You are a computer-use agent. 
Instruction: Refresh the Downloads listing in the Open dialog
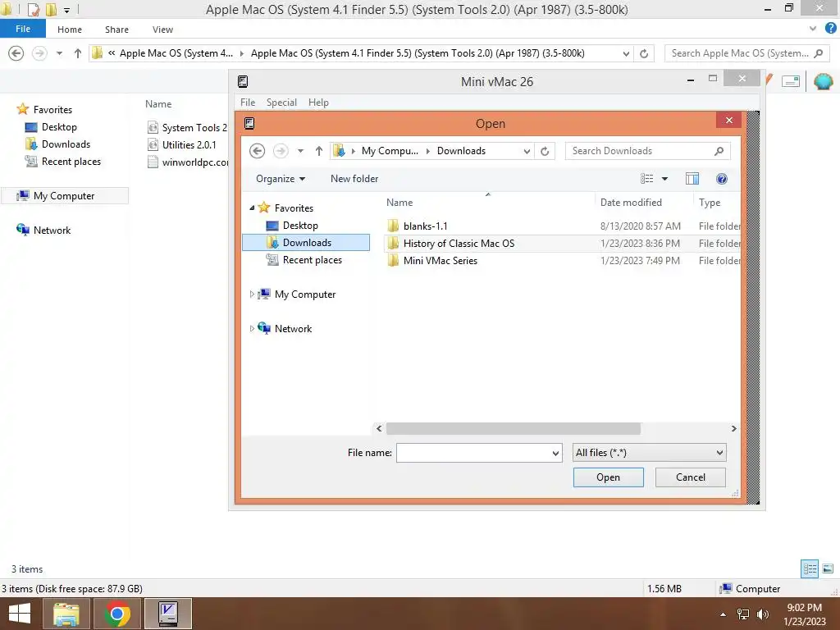point(545,151)
